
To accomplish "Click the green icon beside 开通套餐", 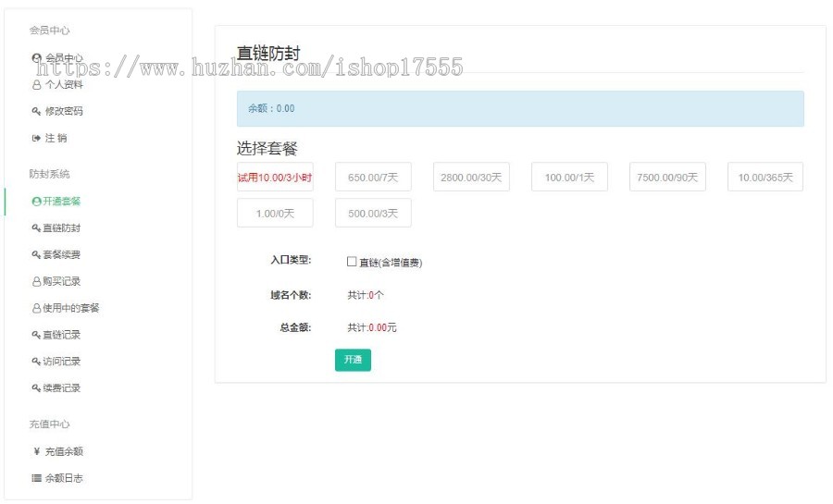I will tap(36, 202).
